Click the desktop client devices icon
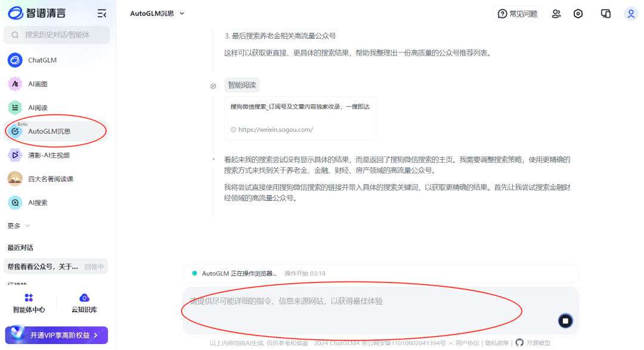Viewport: 644px width, 350px height. [x=605, y=14]
